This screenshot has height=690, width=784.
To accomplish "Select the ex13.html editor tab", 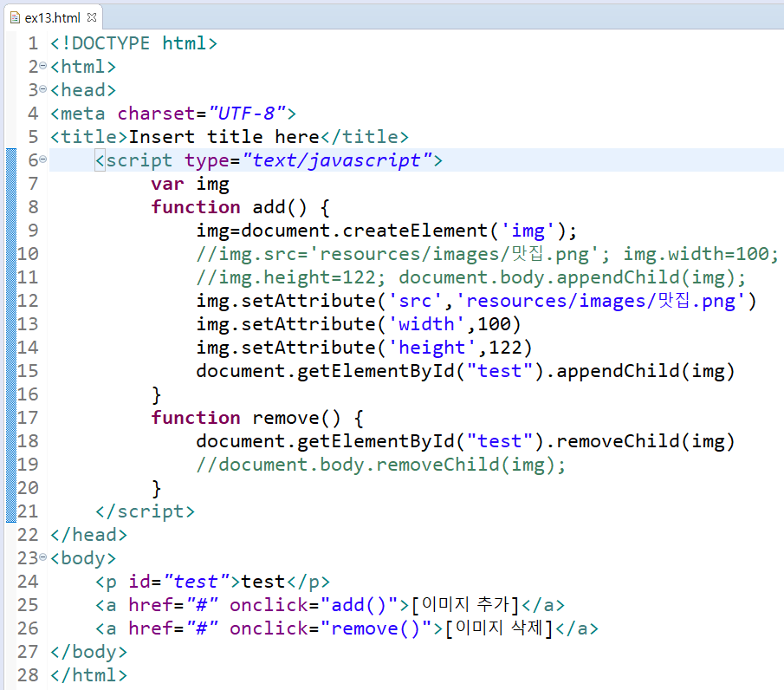I will pos(53,18).
